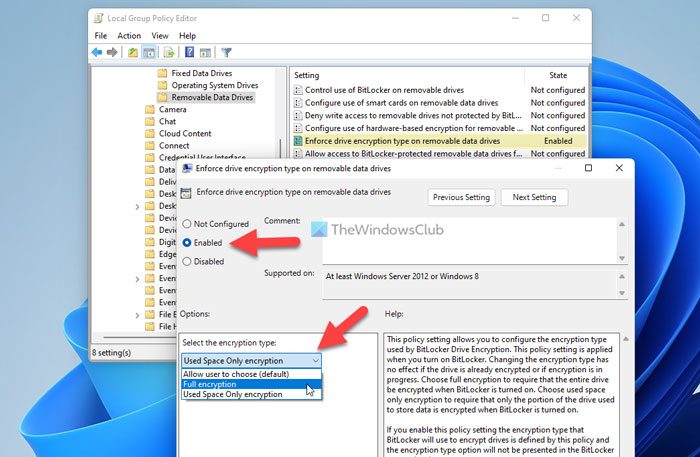Open the Help menu
This screenshot has height=457, width=700.
pyautogui.click(x=188, y=36)
